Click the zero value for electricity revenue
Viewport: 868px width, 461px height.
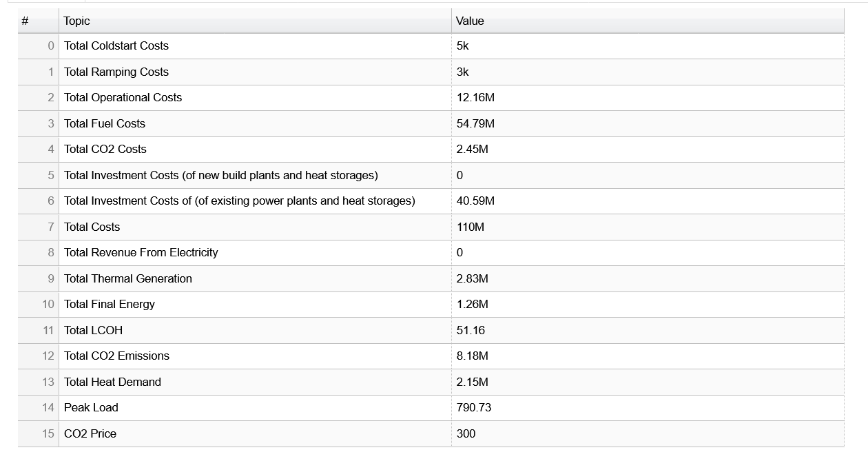tap(459, 253)
